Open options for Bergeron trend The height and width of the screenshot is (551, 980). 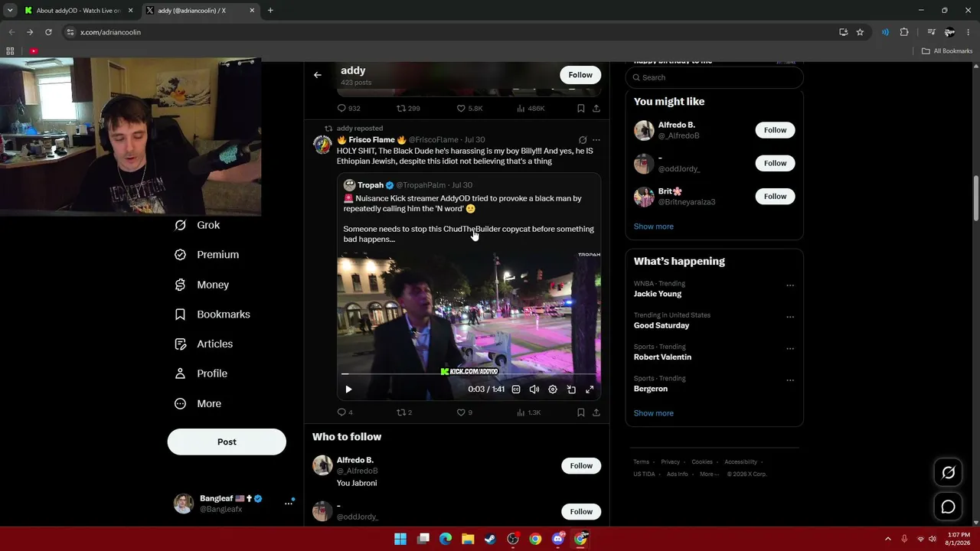[x=790, y=380]
